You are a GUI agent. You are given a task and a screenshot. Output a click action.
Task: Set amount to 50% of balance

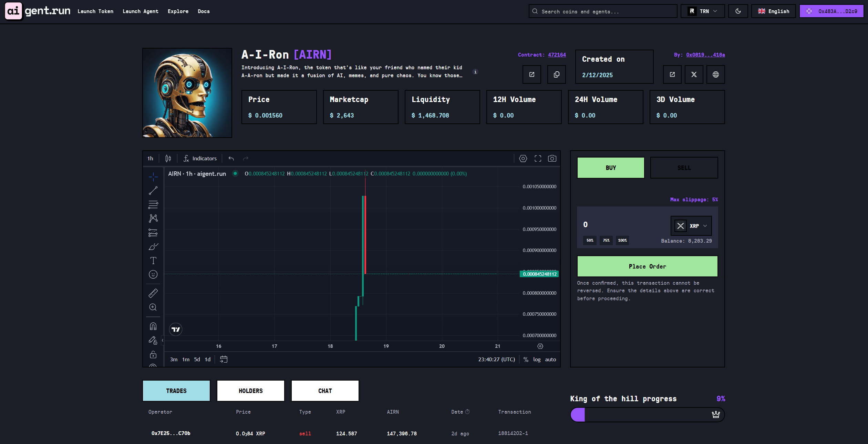point(589,240)
